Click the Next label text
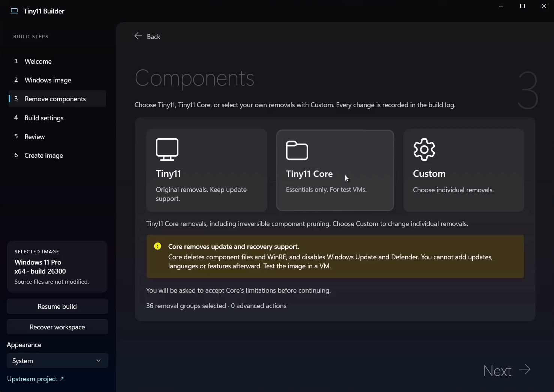 (x=497, y=371)
